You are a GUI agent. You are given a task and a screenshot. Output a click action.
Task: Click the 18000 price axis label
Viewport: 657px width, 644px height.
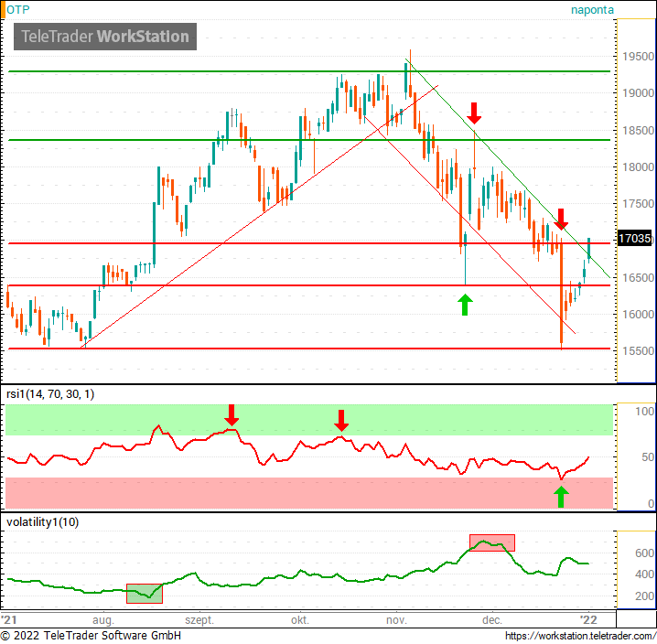click(638, 167)
